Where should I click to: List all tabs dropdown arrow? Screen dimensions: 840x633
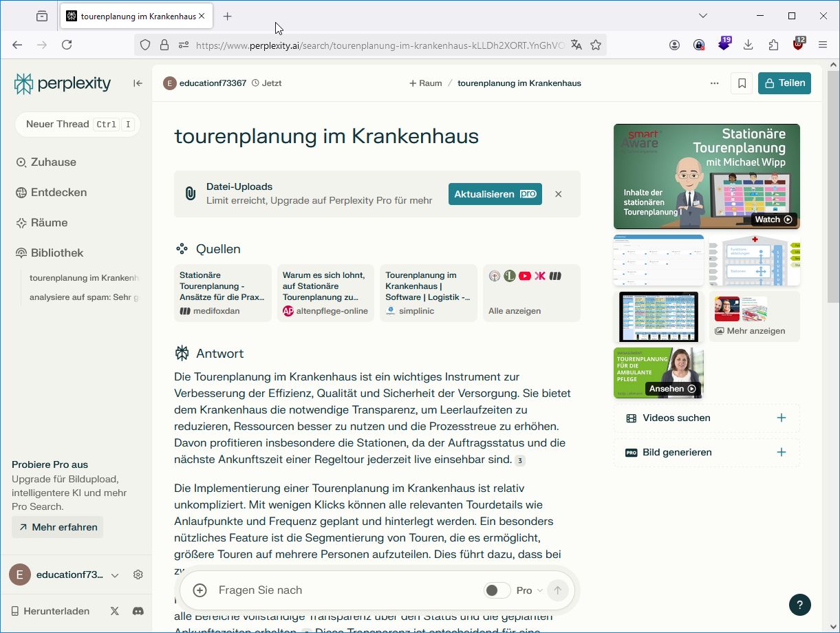(703, 16)
